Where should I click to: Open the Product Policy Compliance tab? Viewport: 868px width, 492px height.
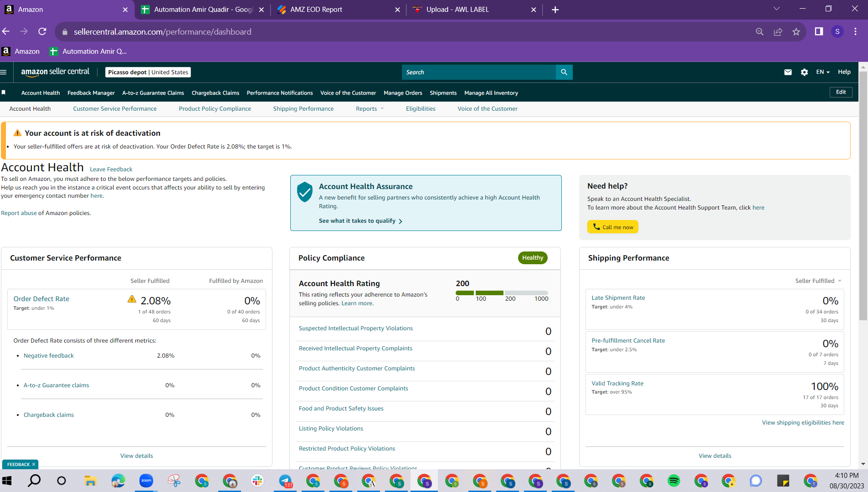click(x=215, y=108)
